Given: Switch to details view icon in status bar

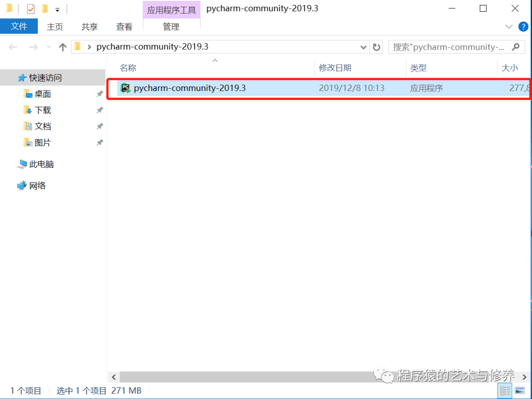Looking at the screenshot, I should 505,391.
